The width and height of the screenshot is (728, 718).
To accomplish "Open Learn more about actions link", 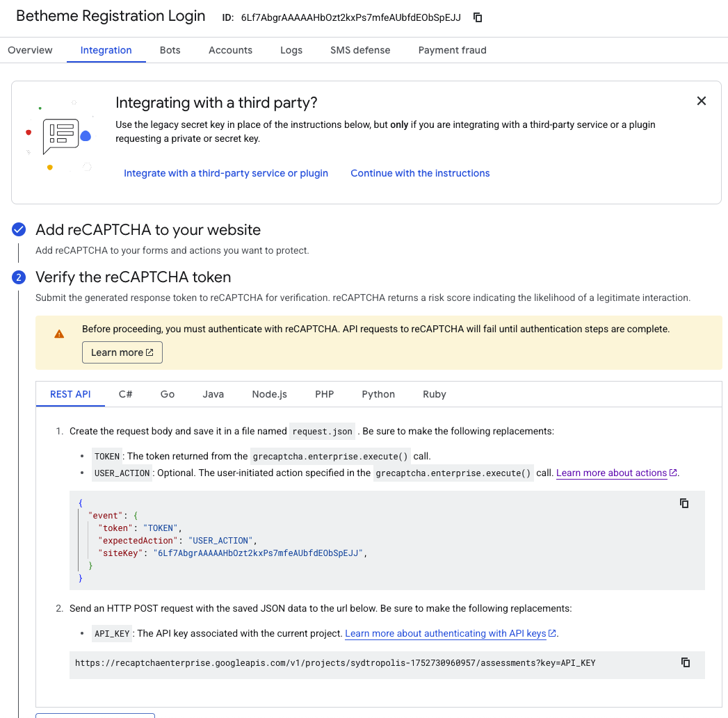I will point(616,473).
